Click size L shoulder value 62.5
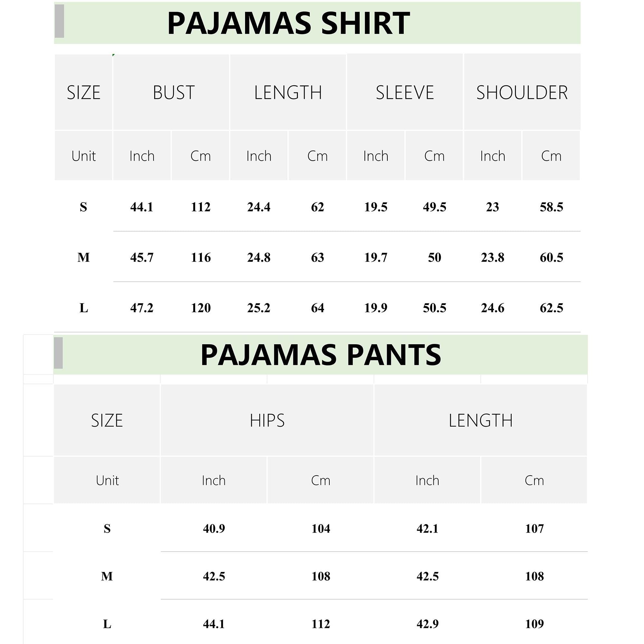 click(551, 308)
